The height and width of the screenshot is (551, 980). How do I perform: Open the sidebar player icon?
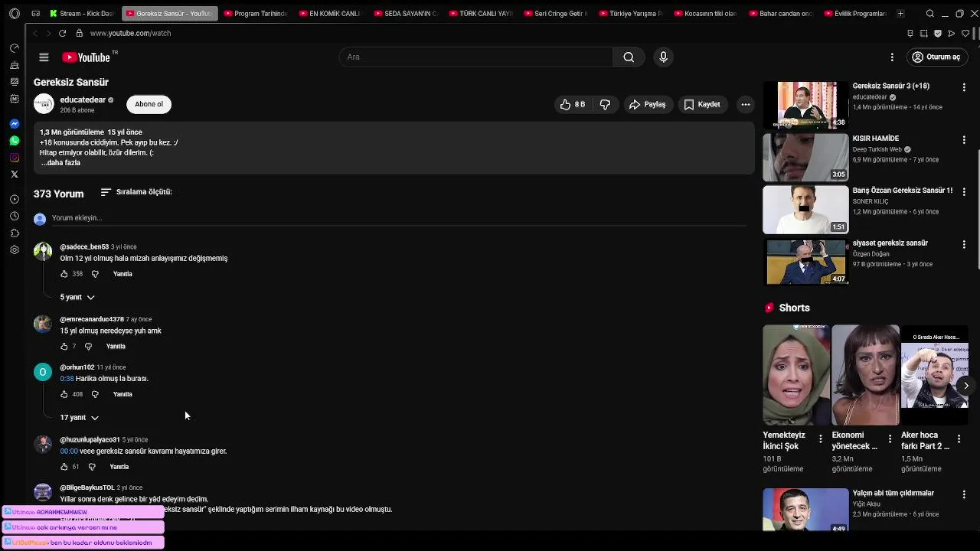tap(14, 199)
